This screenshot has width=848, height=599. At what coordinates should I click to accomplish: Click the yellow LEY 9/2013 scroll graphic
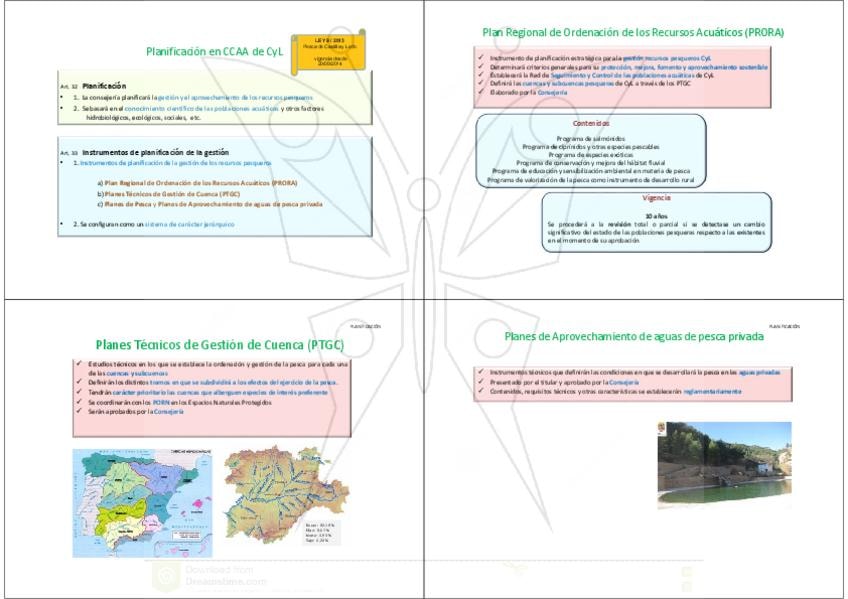[x=328, y=52]
